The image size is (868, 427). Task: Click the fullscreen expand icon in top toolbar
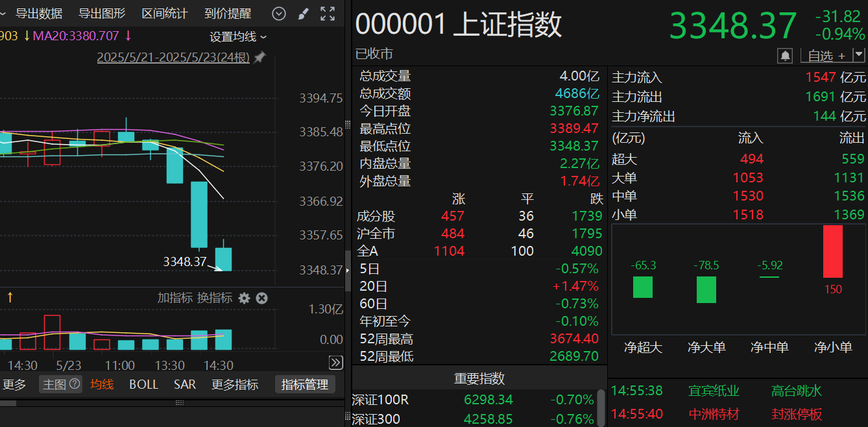[327, 13]
